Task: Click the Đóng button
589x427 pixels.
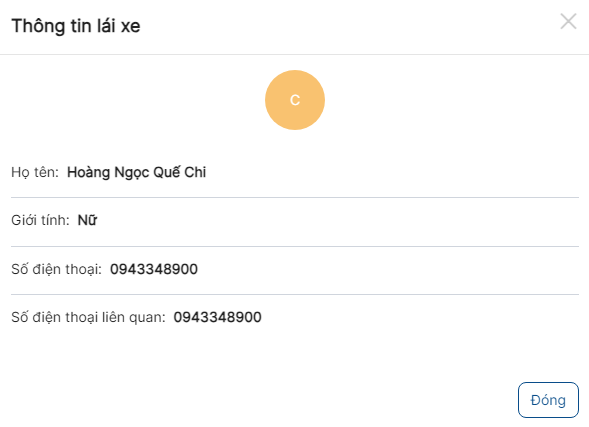Action: tap(548, 400)
